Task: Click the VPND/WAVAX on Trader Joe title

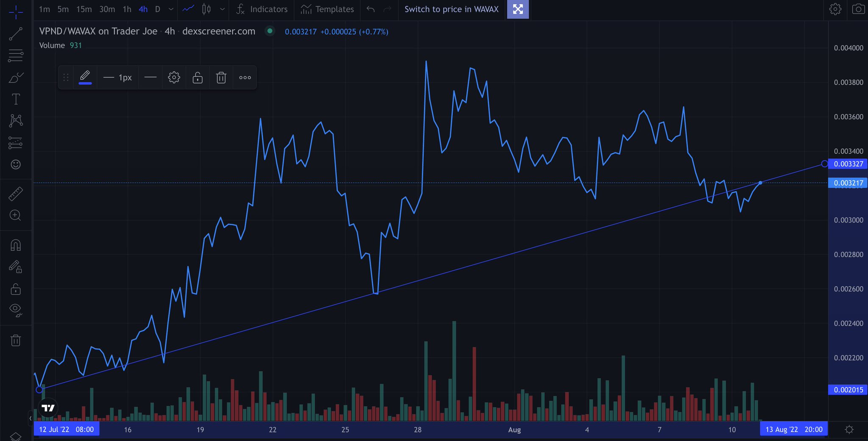Action: pyautogui.click(x=98, y=31)
